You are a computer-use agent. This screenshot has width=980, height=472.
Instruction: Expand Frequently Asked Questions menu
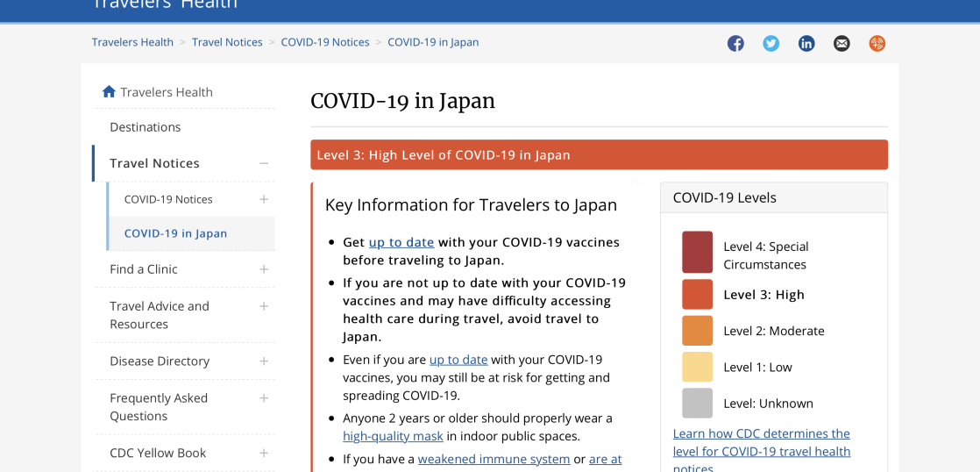click(x=264, y=398)
